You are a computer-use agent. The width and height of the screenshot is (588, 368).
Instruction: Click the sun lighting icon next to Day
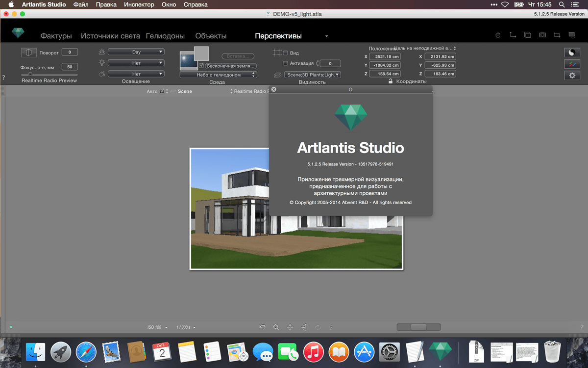tap(102, 52)
